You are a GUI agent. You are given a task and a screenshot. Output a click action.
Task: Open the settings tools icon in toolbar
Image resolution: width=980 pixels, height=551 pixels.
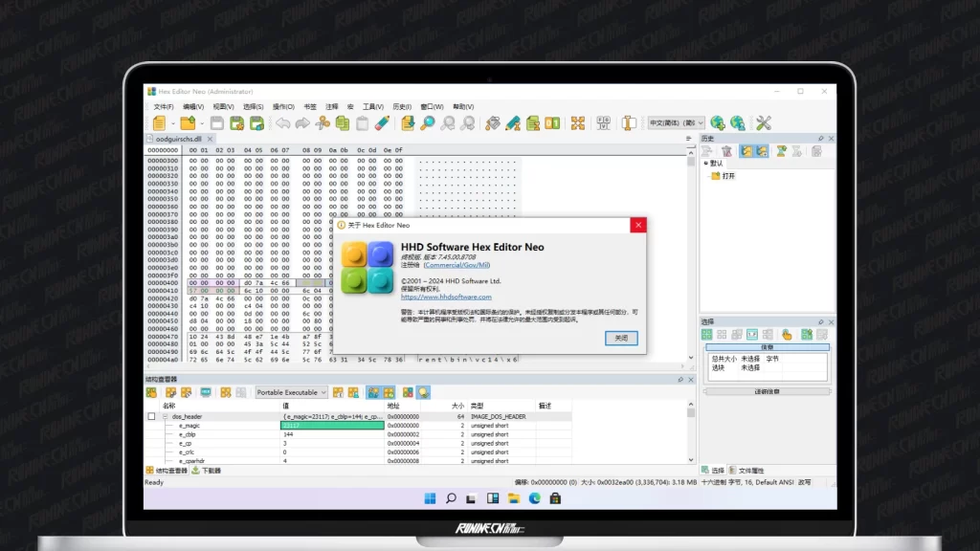coord(764,123)
